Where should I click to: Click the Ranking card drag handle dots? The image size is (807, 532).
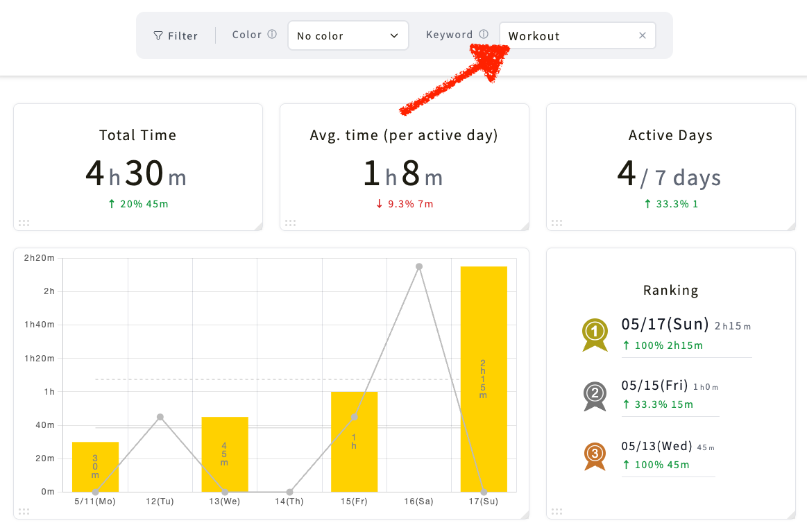557,511
